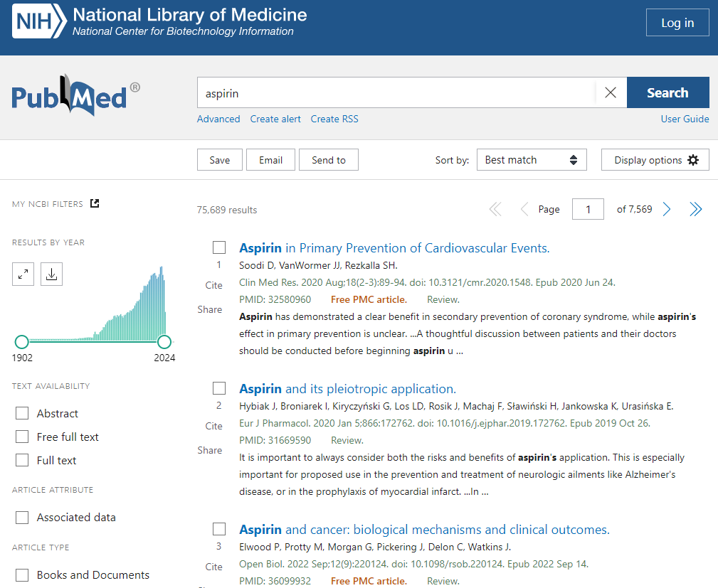Screen dimensions: 718x588
Task: Select Books and Documents article type
Action: [x=22, y=575]
